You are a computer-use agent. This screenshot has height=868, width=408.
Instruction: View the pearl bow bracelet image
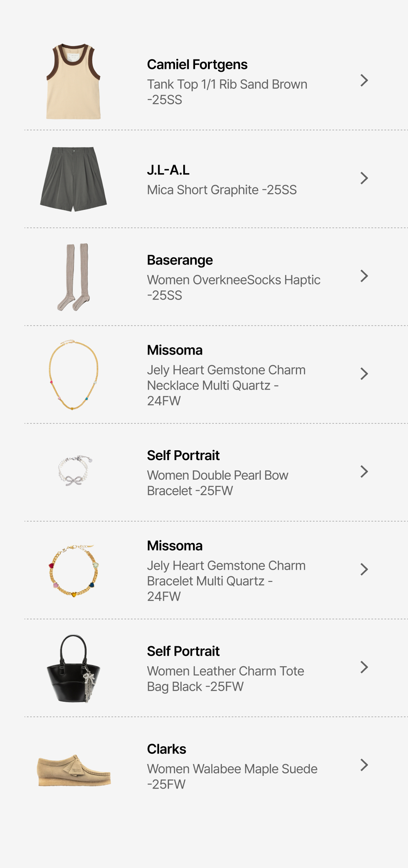75,471
